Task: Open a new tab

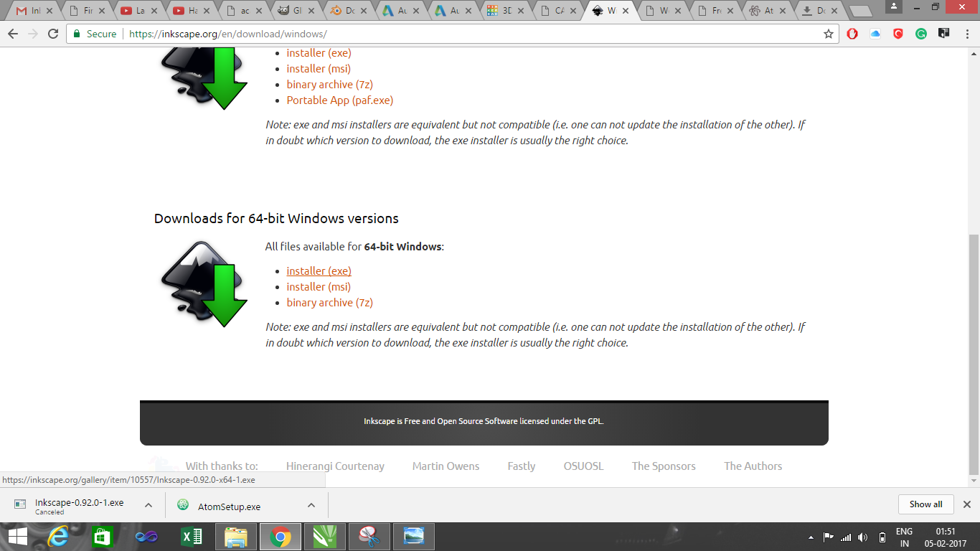Action: coord(860,11)
